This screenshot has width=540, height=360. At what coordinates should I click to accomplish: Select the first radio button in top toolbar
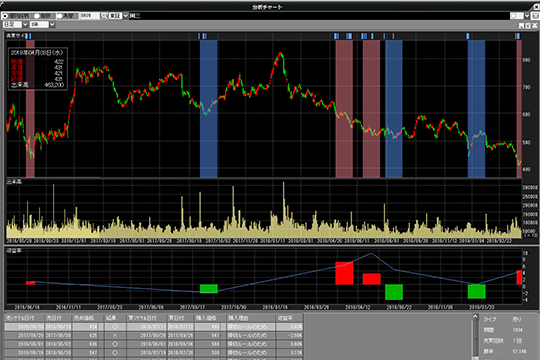[5, 16]
